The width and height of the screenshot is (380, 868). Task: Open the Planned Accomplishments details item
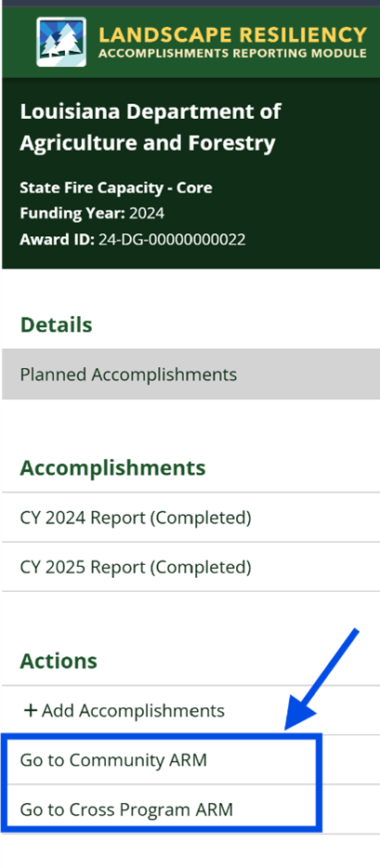click(190, 375)
